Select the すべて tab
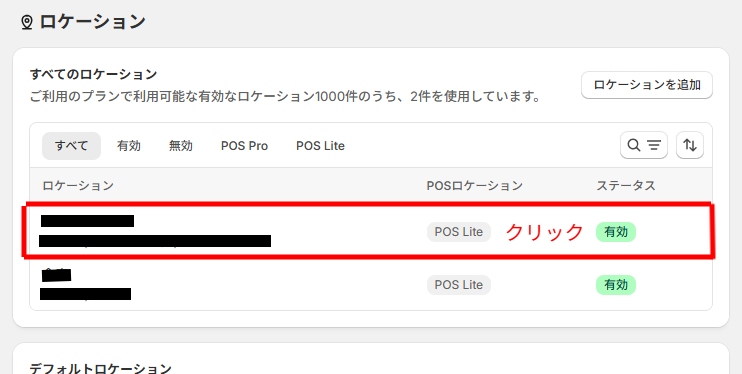This screenshot has width=742, height=374. pos(71,146)
